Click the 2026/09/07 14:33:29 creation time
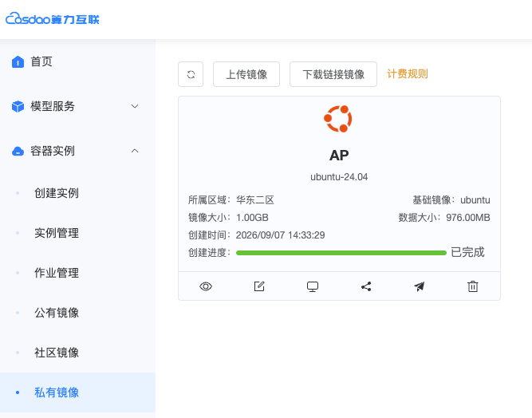532x418 pixels. click(x=280, y=235)
